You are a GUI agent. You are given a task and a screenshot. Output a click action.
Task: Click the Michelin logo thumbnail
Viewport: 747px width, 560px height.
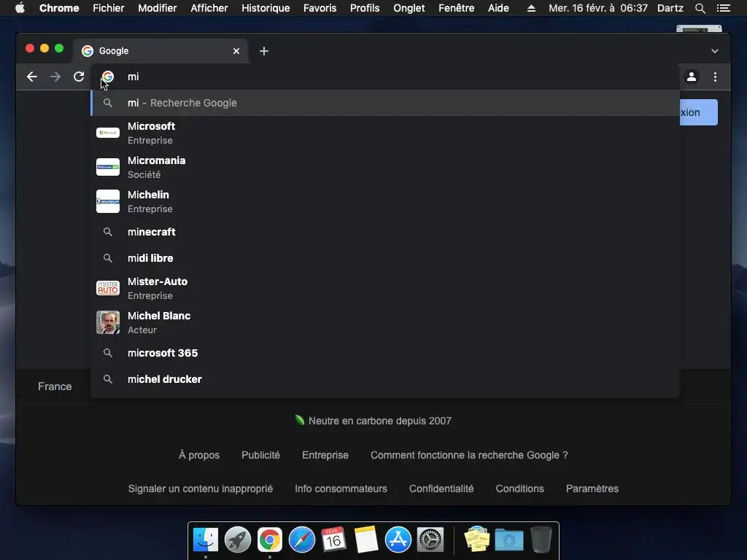coord(108,201)
